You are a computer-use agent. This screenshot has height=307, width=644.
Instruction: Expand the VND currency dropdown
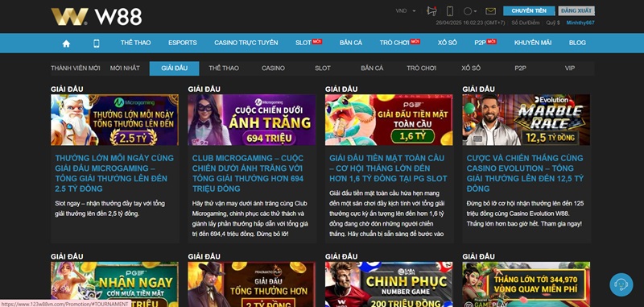406,11
